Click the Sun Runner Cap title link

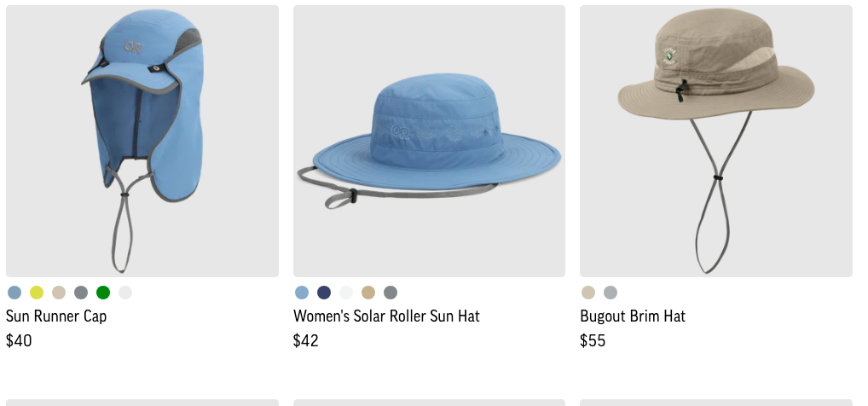point(56,316)
